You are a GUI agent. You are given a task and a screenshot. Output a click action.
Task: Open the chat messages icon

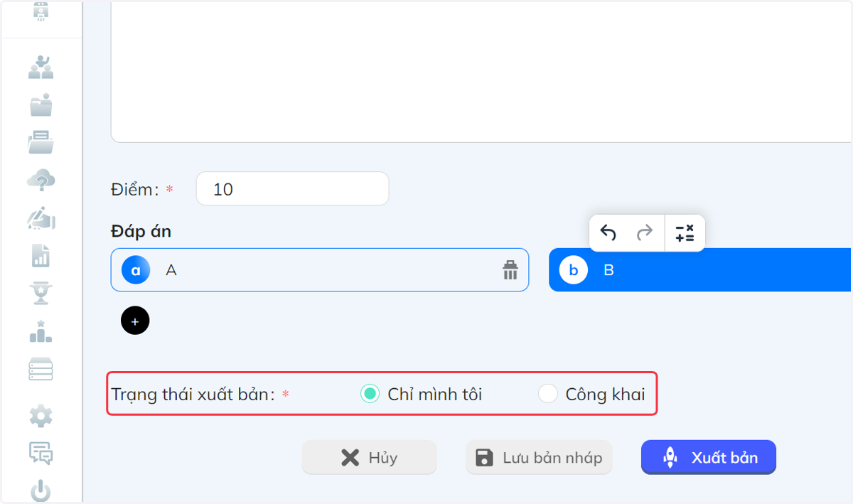pos(41,453)
